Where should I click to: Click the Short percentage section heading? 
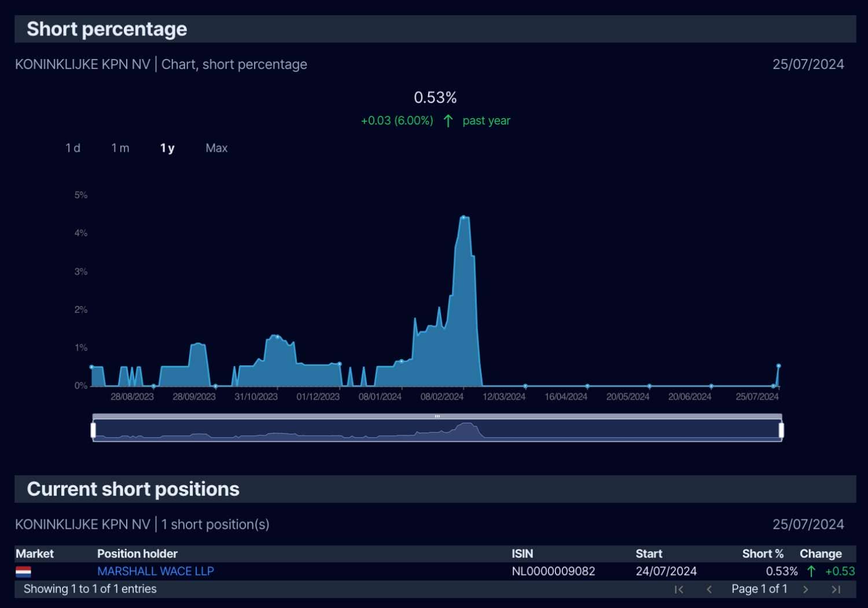(x=107, y=29)
